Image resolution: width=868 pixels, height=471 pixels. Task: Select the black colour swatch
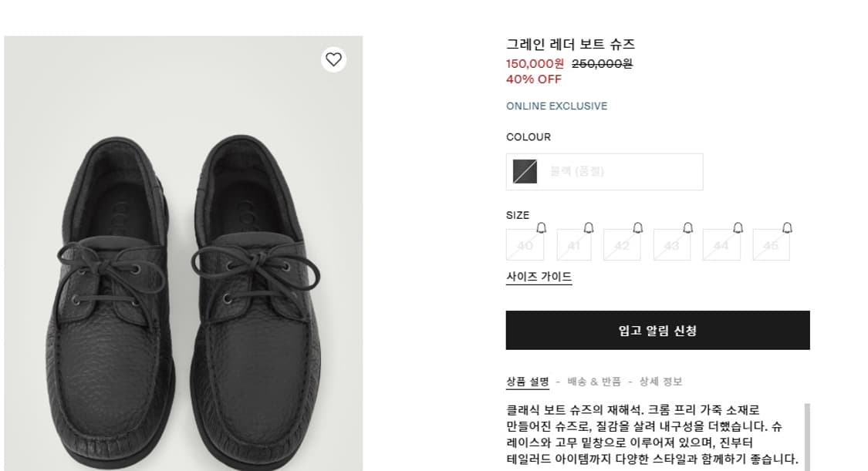click(x=525, y=171)
